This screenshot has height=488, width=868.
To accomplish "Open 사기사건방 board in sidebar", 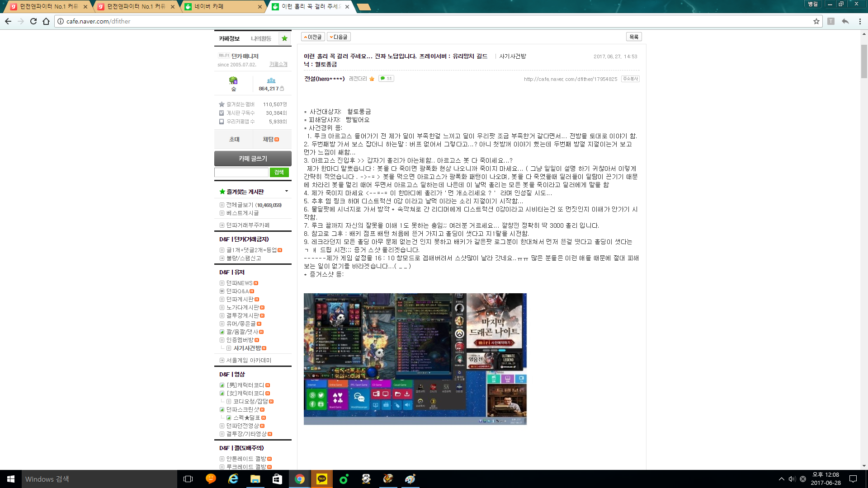I will tap(247, 348).
